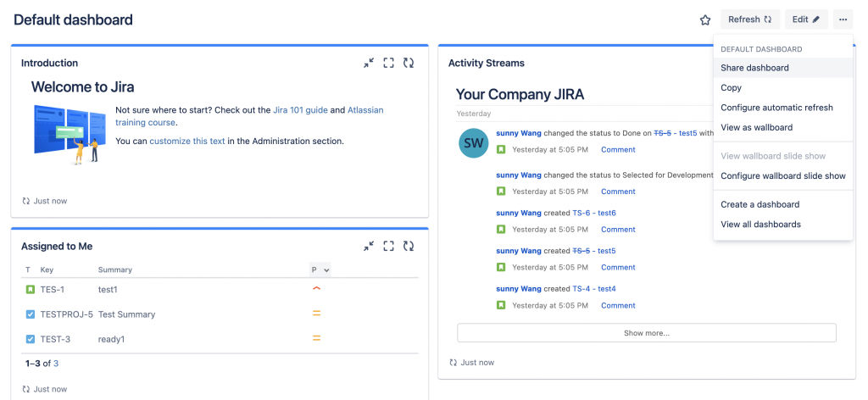This screenshot has height=400, width=868.
Task: Select Configure automatic refresh
Action: tap(782, 108)
